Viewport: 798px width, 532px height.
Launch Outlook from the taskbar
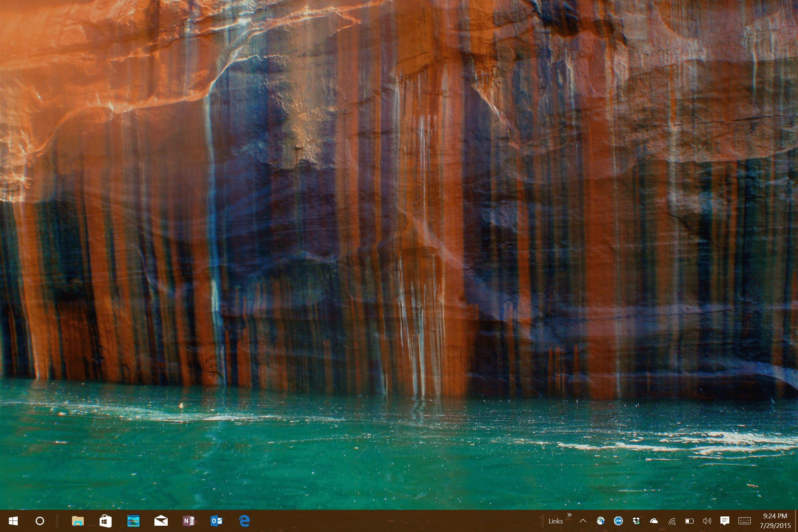[x=216, y=521]
